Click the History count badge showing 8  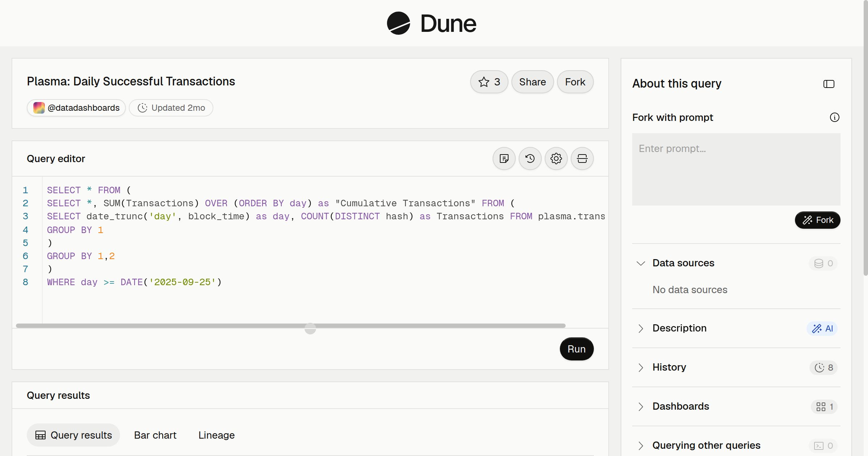tap(824, 367)
